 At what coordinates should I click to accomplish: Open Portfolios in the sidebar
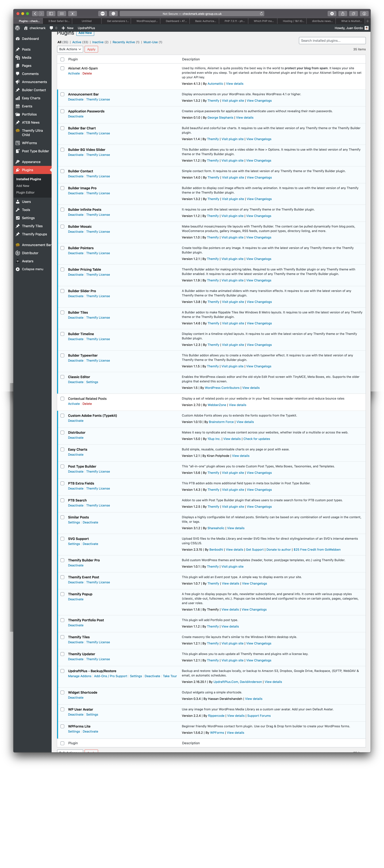point(29,114)
